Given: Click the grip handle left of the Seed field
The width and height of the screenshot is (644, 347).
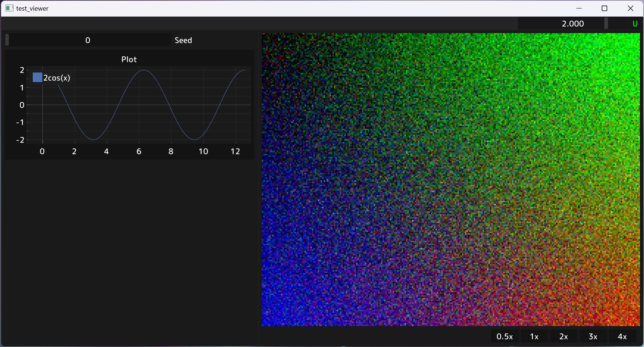Looking at the screenshot, I should [6, 40].
